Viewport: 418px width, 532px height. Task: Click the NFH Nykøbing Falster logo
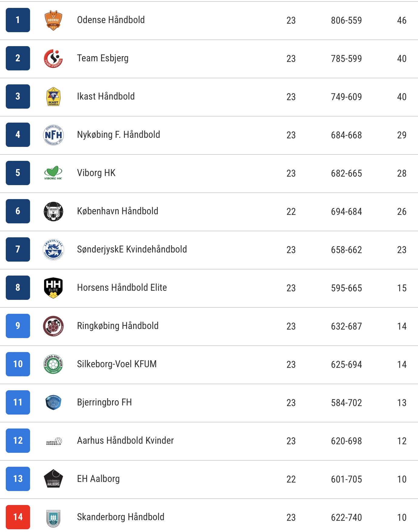click(53, 135)
